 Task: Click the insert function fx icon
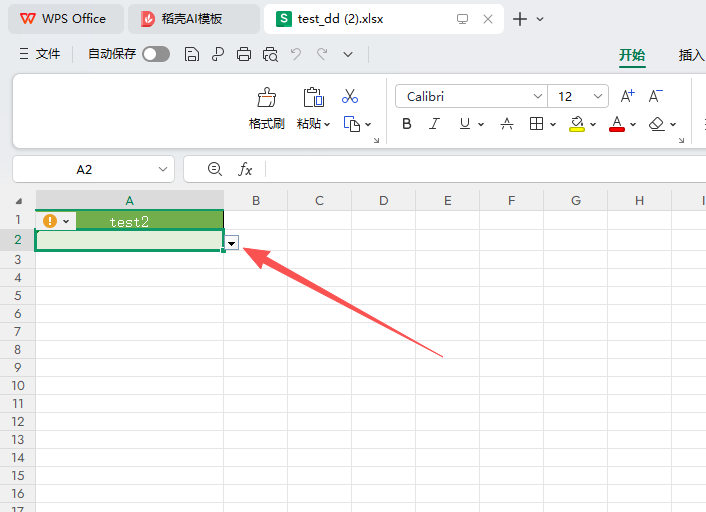pos(245,169)
